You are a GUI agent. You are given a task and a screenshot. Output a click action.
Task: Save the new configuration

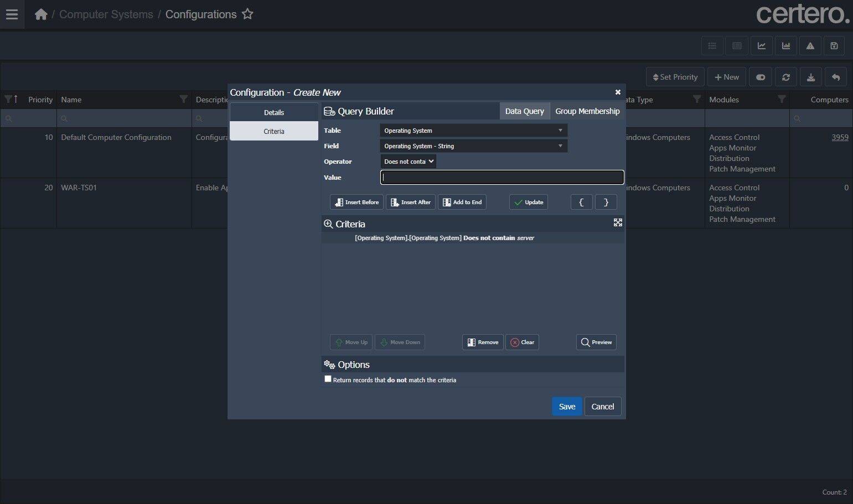click(x=567, y=406)
